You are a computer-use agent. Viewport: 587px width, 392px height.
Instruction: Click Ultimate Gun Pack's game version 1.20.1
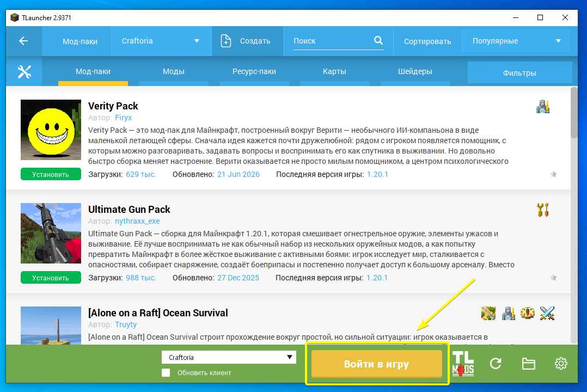click(x=377, y=278)
